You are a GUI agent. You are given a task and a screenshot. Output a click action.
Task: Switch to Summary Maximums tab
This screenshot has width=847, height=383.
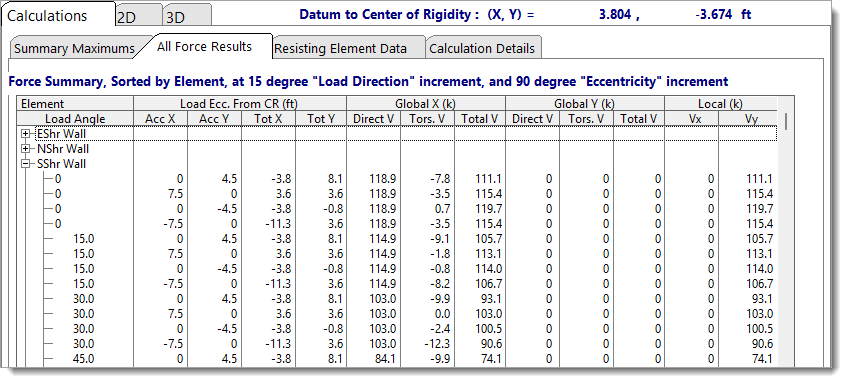pos(74,48)
